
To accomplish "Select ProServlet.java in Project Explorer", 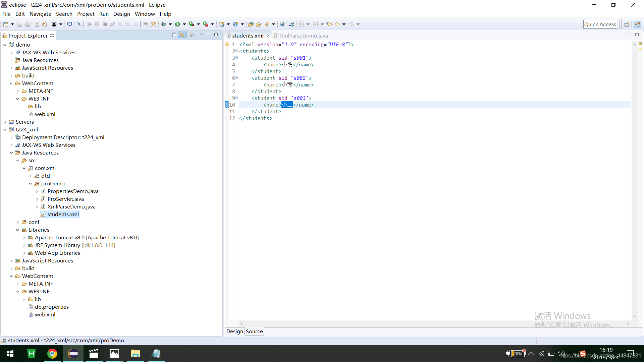I will point(65,199).
